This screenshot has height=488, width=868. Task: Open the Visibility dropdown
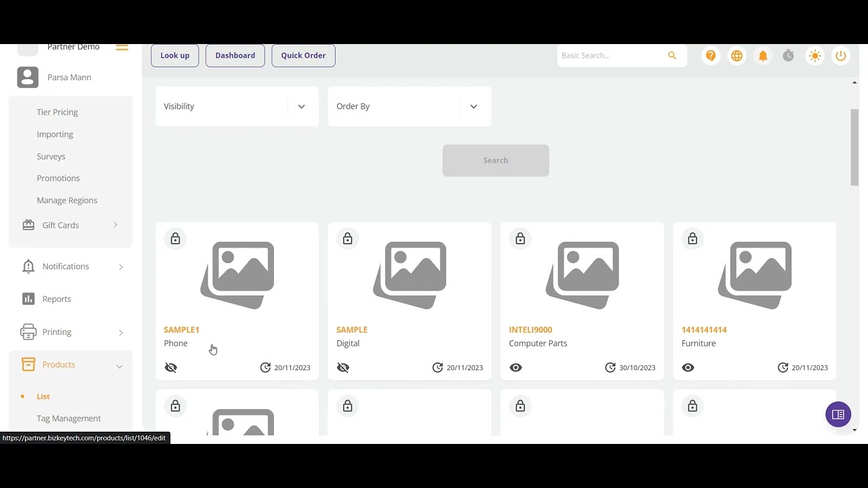[x=237, y=106]
